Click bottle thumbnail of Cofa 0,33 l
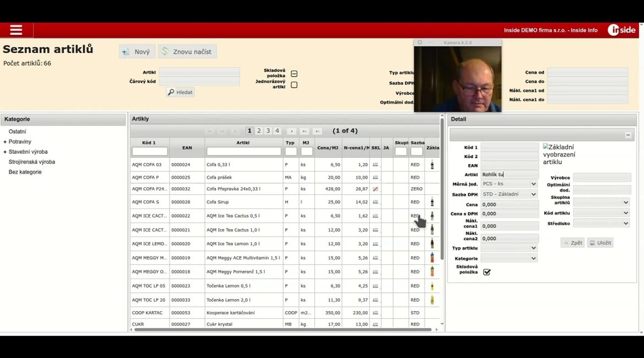 tap(432, 165)
